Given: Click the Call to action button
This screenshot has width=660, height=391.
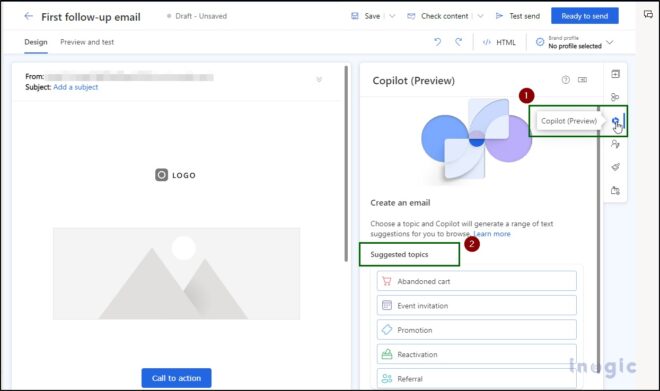Looking at the screenshot, I should (176, 378).
